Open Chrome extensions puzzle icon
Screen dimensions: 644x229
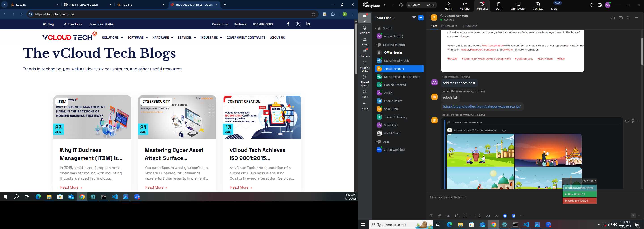[x=333, y=14]
